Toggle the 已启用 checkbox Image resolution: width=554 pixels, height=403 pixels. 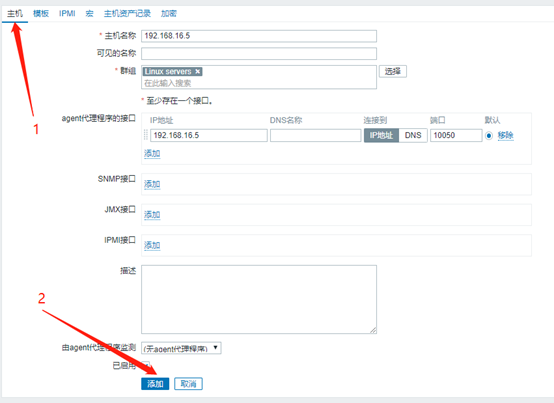(146, 365)
